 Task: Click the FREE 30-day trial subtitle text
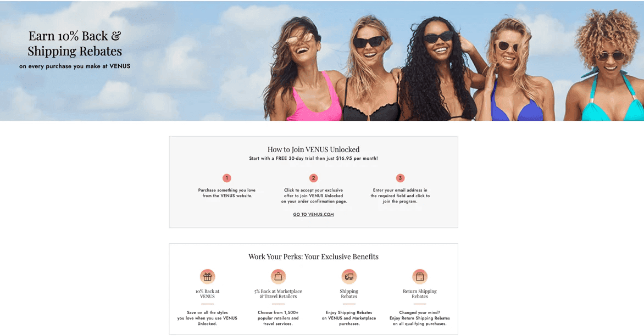coord(313,158)
